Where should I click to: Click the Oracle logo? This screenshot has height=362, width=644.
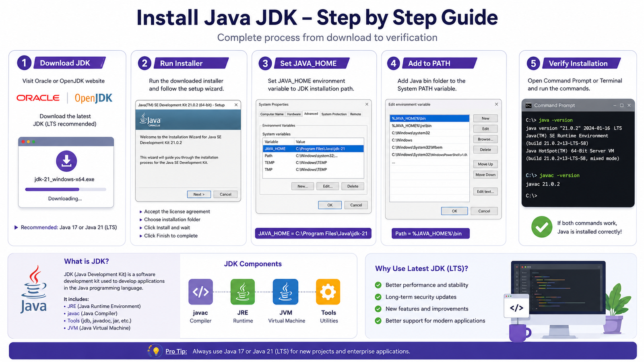pos(38,98)
